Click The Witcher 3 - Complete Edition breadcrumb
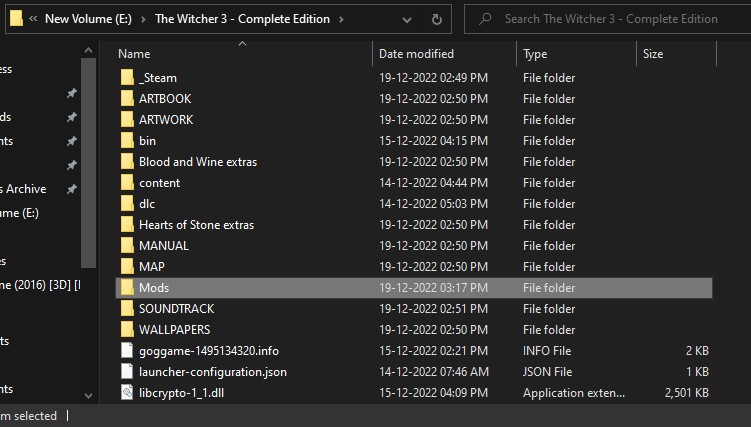751x427 pixels. coord(242,19)
